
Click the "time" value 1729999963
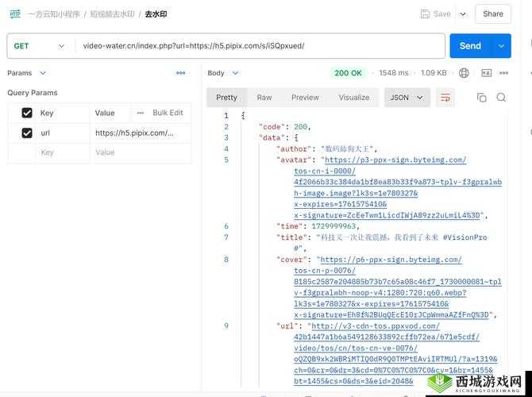point(333,226)
